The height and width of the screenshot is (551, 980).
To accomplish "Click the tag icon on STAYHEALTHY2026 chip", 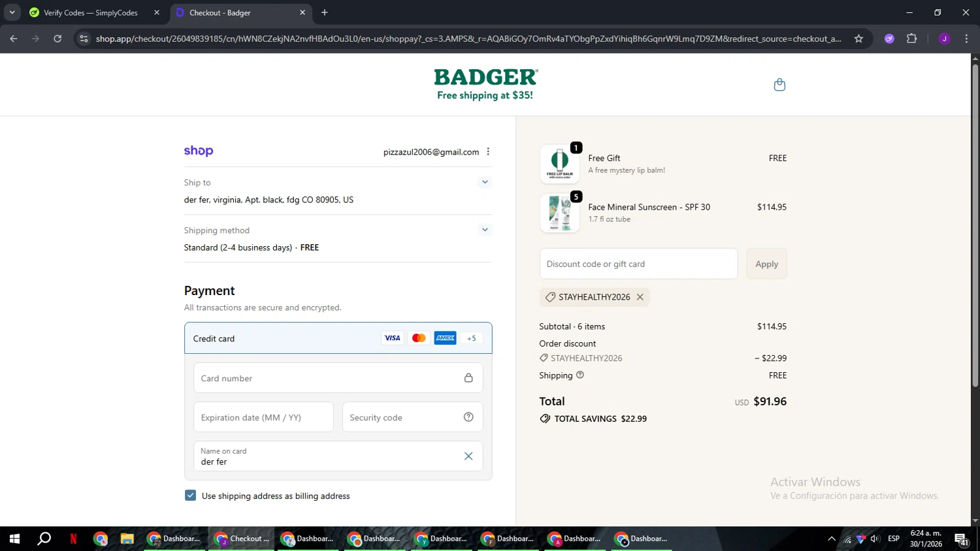I will tap(550, 297).
